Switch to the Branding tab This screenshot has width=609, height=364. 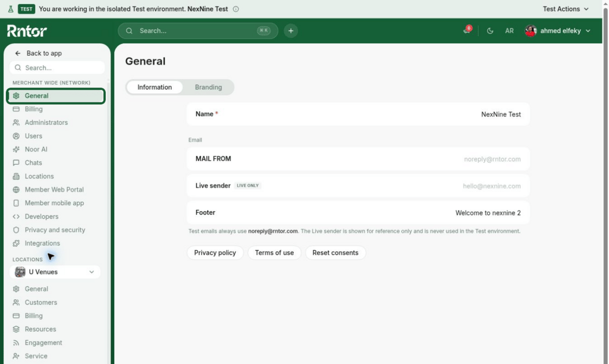tap(209, 87)
